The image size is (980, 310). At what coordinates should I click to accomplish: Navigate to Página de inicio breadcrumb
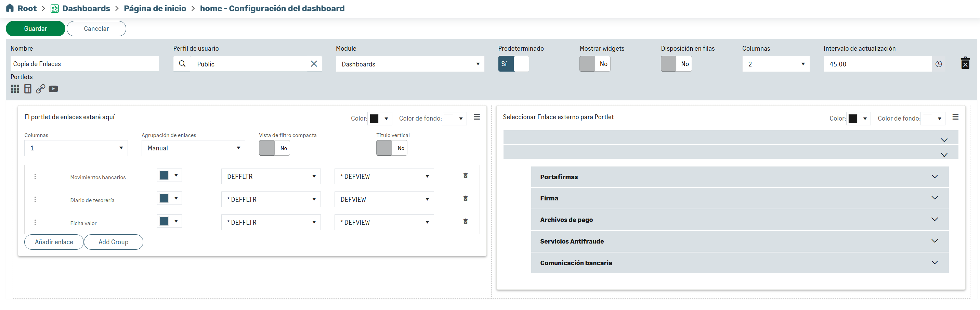(155, 8)
